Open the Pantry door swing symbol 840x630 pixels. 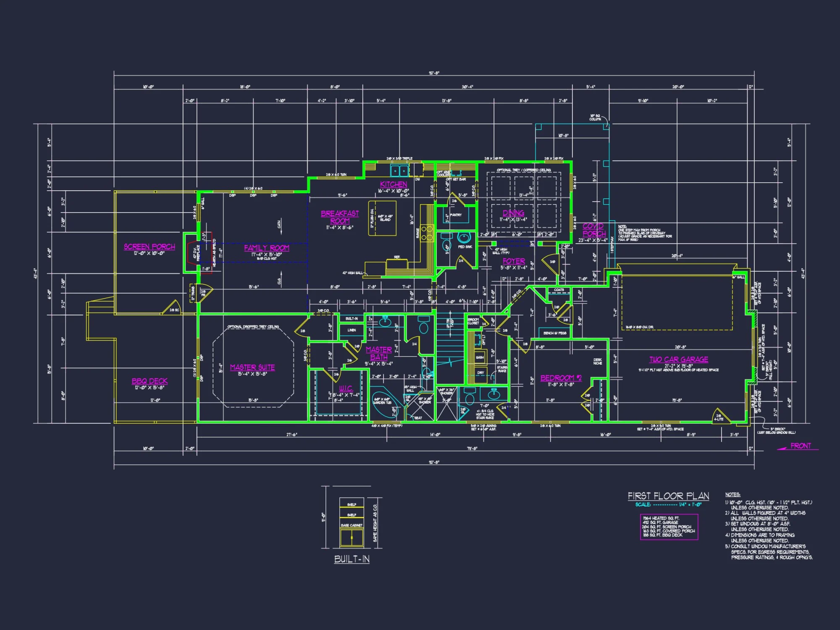(455, 198)
